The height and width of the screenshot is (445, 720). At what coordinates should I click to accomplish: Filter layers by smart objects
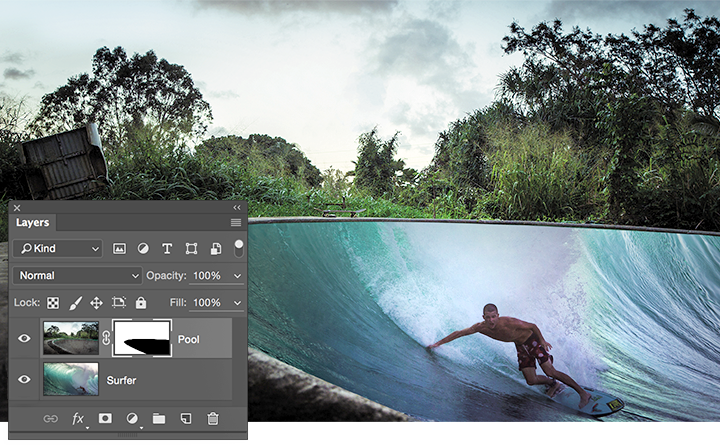(215, 249)
